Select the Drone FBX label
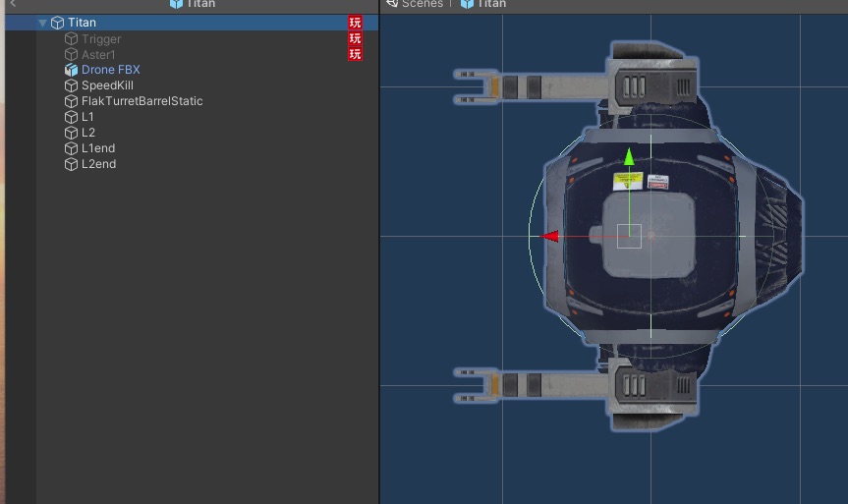848x504 pixels. 110,70
